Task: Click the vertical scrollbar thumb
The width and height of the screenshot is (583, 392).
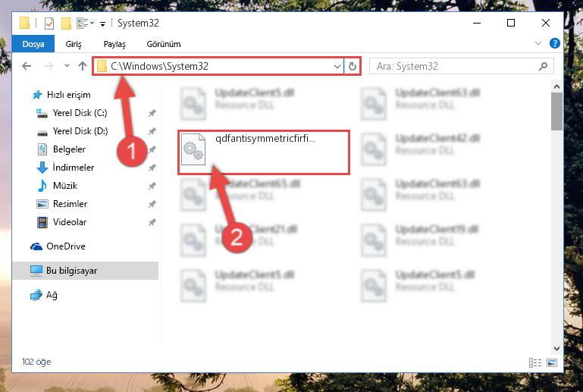Action: tap(556, 111)
